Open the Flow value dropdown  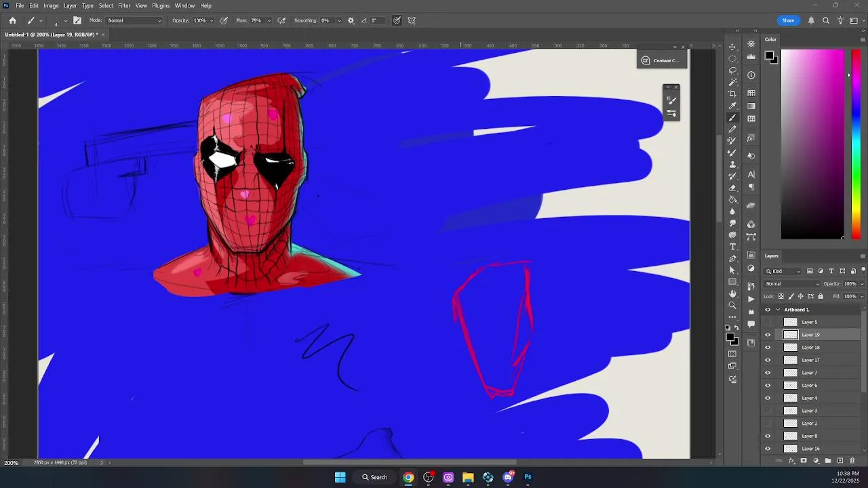point(269,20)
